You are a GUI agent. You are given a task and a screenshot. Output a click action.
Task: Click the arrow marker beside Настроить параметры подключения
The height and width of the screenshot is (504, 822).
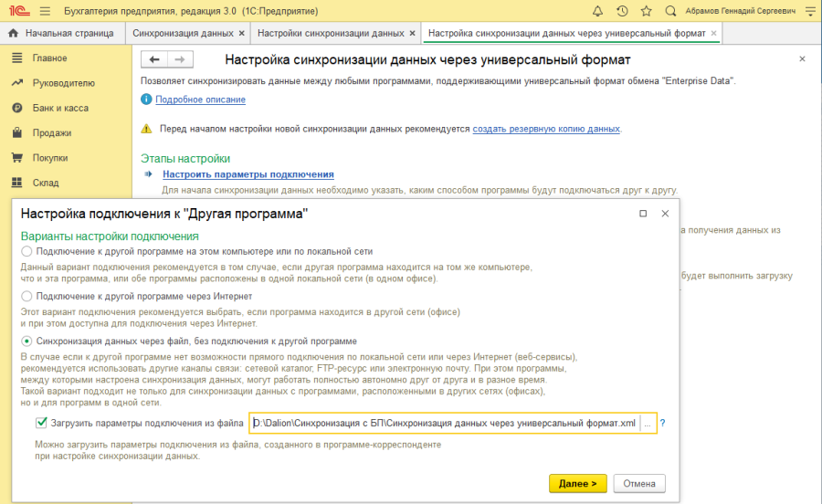pos(148,174)
